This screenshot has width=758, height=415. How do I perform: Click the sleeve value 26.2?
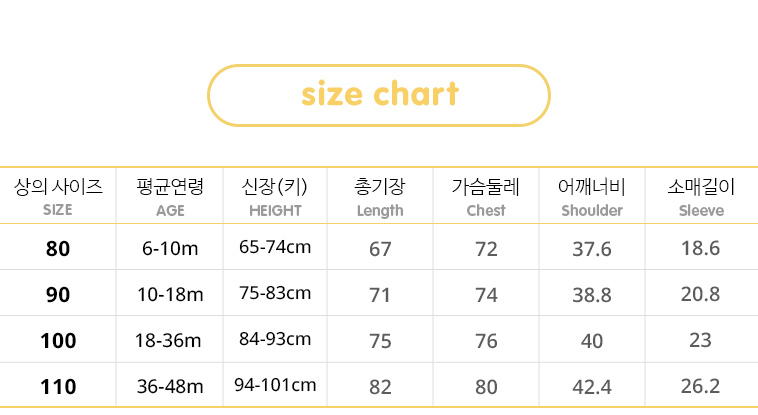701,387
